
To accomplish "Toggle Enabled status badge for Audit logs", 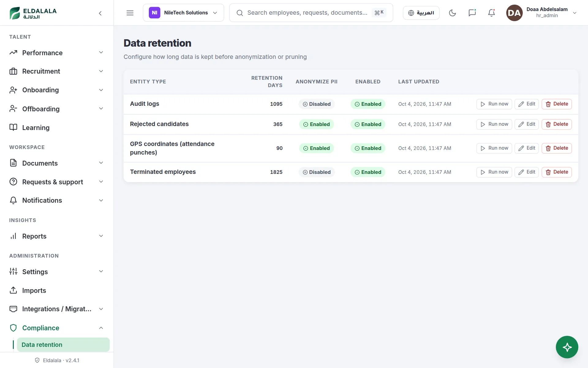I will click(368, 104).
